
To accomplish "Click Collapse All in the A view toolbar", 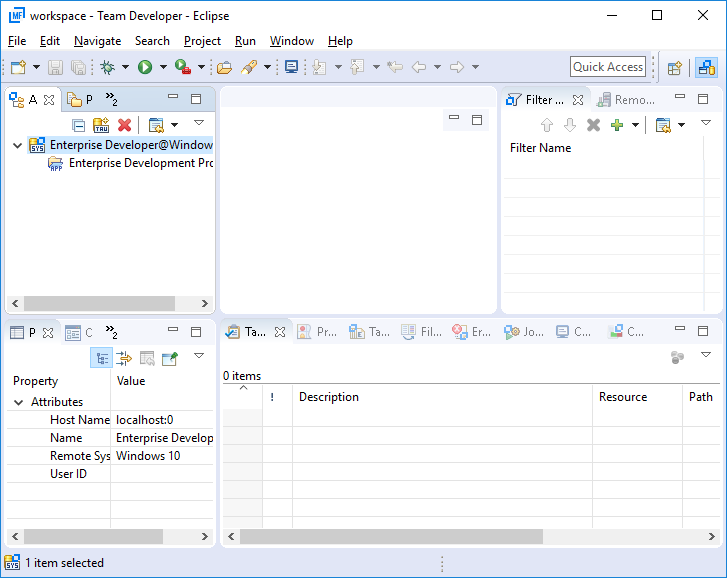I will click(79, 125).
